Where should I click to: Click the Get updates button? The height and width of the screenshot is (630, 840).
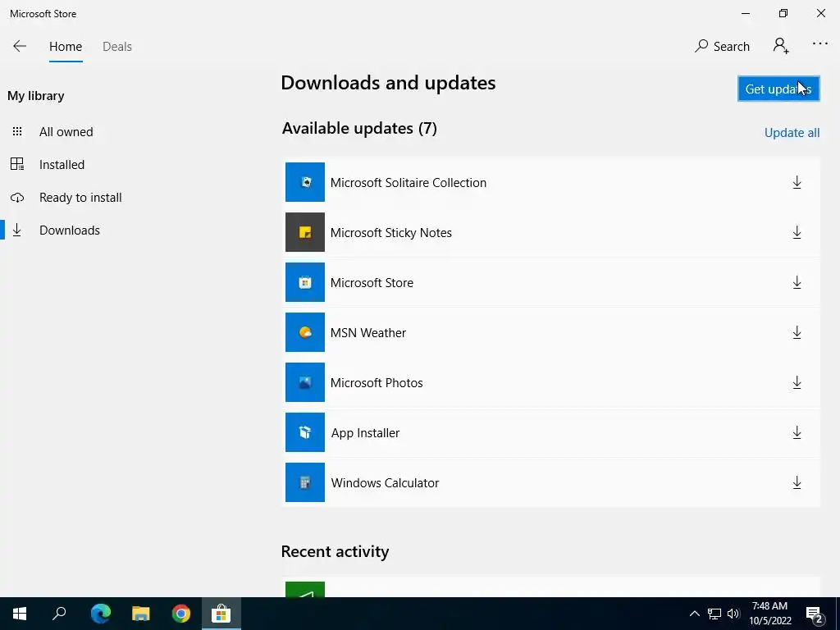778,89
